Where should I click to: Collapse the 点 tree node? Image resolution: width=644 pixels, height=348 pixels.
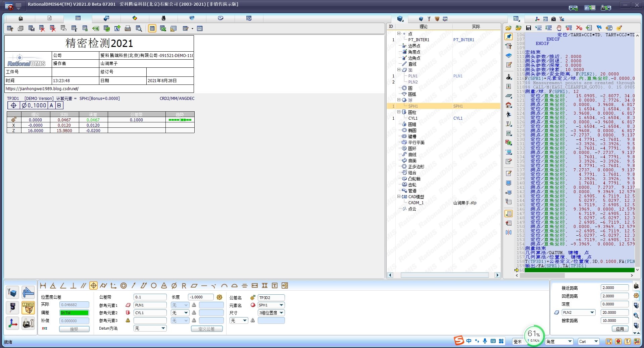click(399, 34)
